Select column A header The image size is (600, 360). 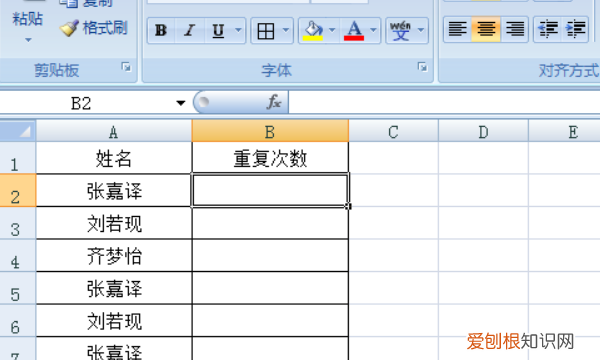coord(114,131)
